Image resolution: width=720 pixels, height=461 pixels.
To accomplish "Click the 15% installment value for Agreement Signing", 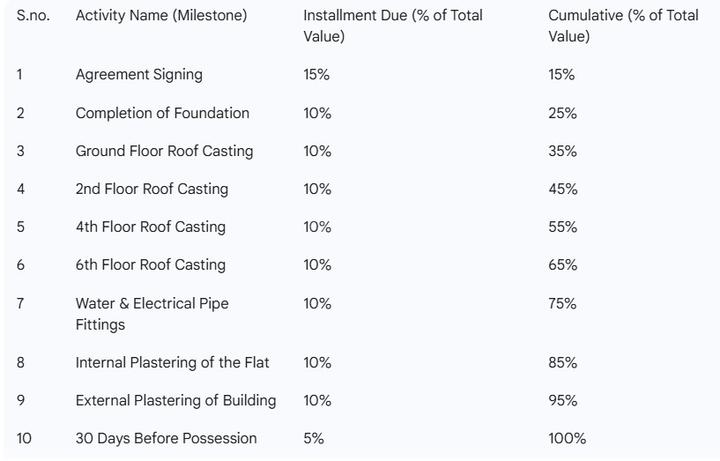I will point(316,74).
